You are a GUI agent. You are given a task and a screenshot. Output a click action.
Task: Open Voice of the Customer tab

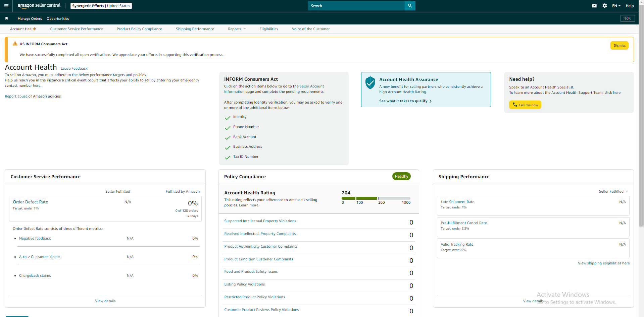(x=311, y=29)
